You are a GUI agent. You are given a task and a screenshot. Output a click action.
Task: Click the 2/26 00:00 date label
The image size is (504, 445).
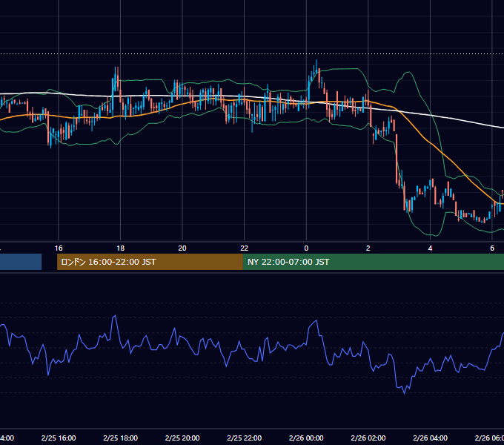pos(306,438)
